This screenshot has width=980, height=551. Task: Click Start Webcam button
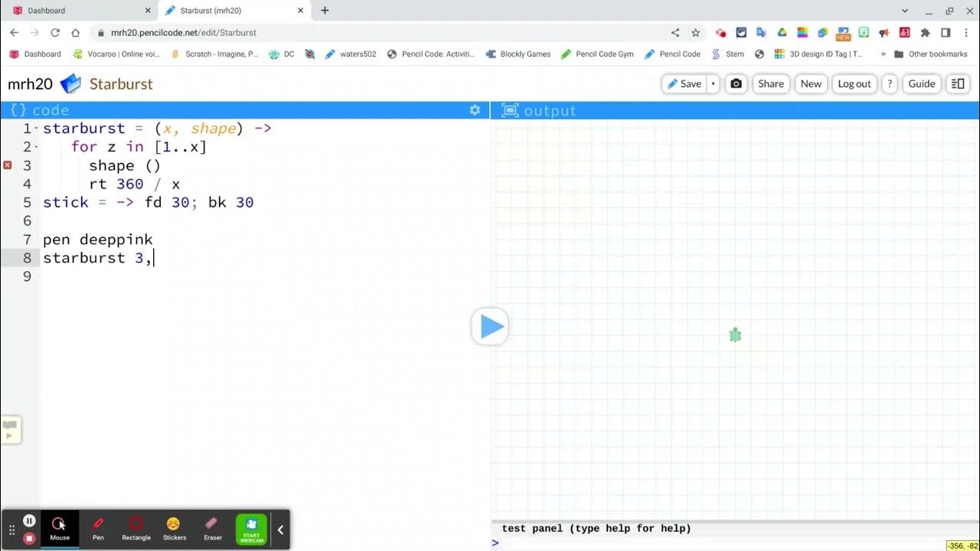(251, 529)
